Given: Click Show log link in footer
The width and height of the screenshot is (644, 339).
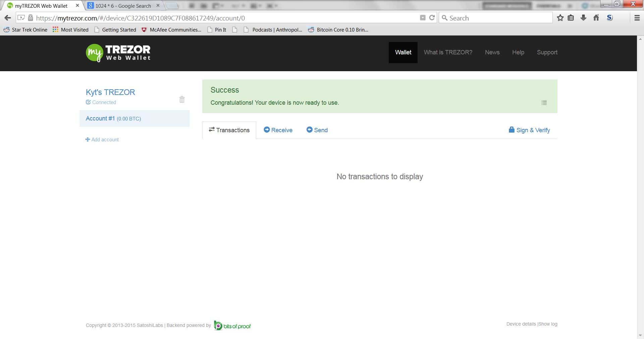Looking at the screenshot, I should click(x=548, y=324).
